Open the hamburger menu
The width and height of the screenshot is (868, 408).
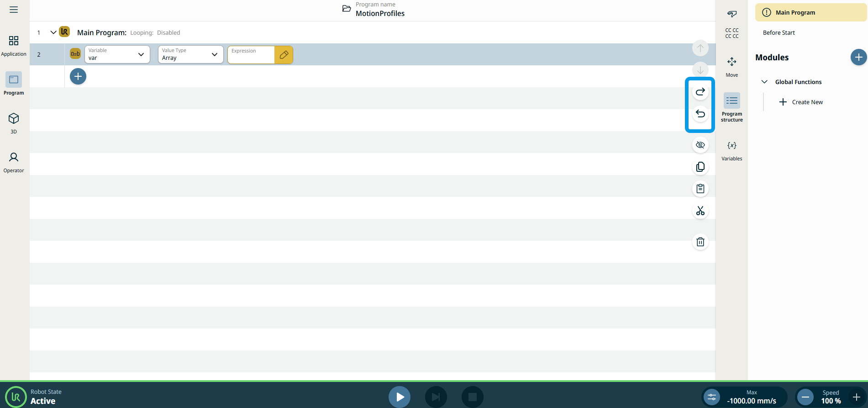14,10
